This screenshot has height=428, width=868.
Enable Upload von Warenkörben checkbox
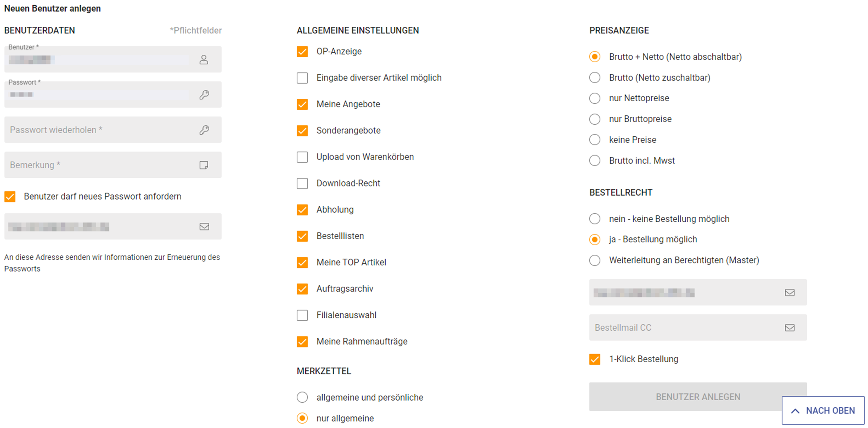302,157
